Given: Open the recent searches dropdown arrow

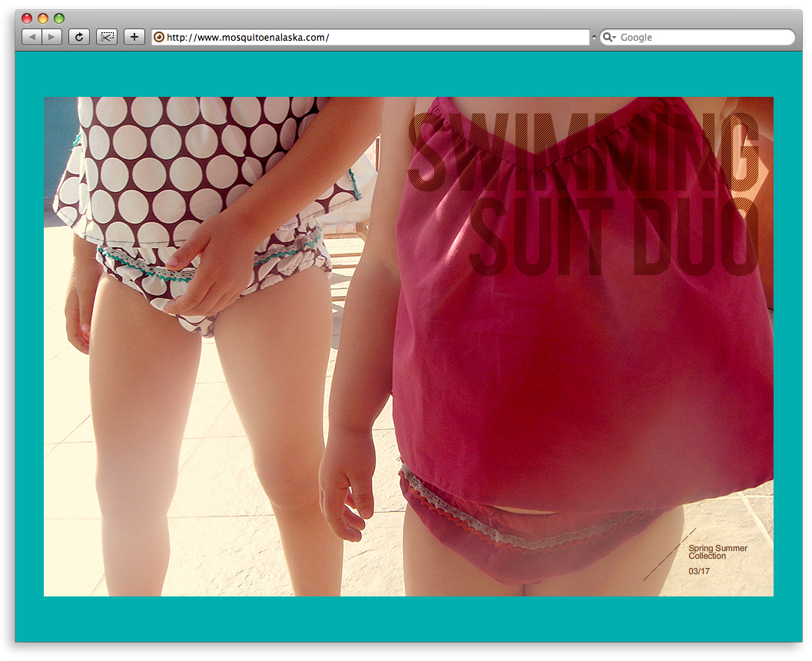Looking at the screenshot, I should pos(614,38).
